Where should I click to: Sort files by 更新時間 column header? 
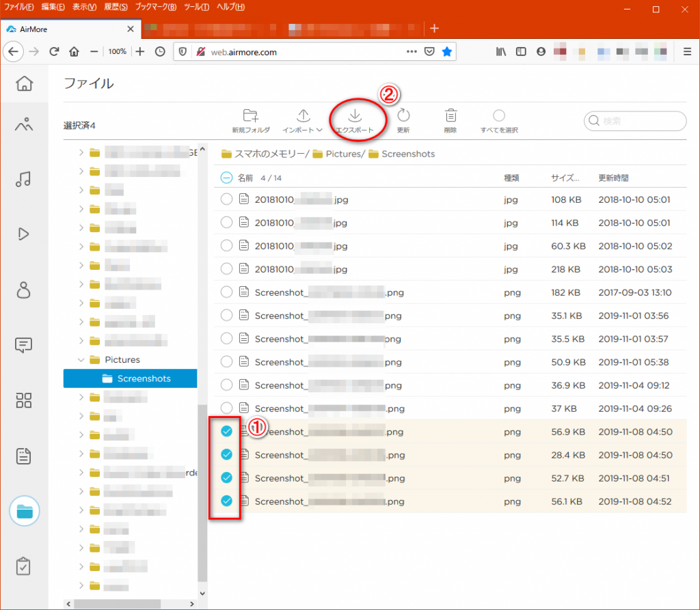(613, 178)
